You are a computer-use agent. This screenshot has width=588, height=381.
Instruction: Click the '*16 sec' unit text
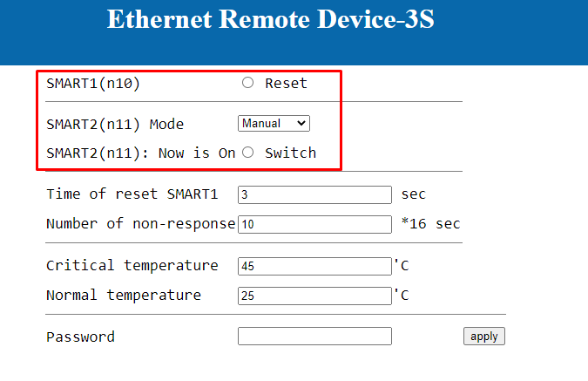430,223
